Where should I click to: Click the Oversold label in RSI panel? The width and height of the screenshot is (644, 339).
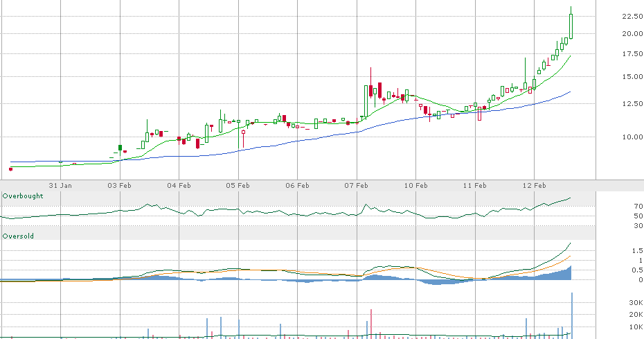18,236
